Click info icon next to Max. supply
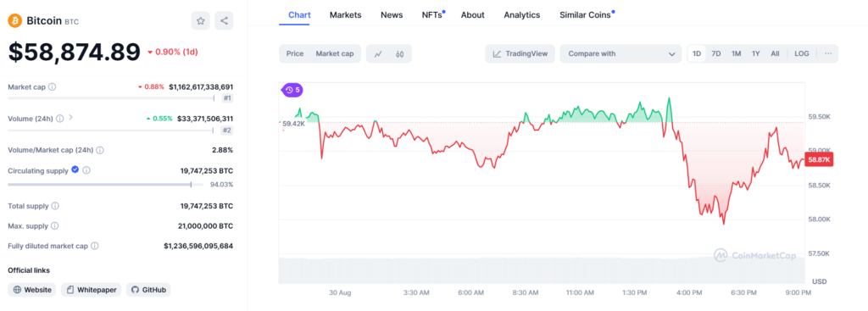Viewport: 868px width, 311px height. (55, 225)
